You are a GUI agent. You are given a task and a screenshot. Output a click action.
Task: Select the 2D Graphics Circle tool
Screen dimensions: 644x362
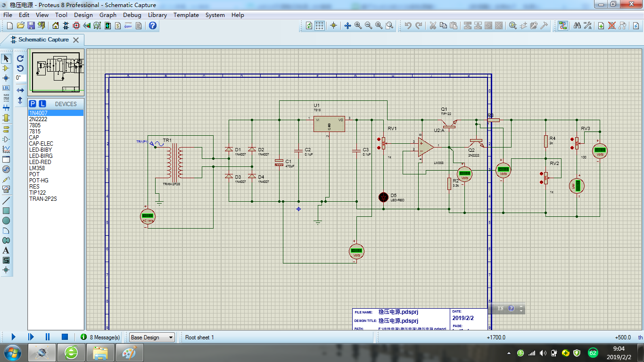[6, 221]
